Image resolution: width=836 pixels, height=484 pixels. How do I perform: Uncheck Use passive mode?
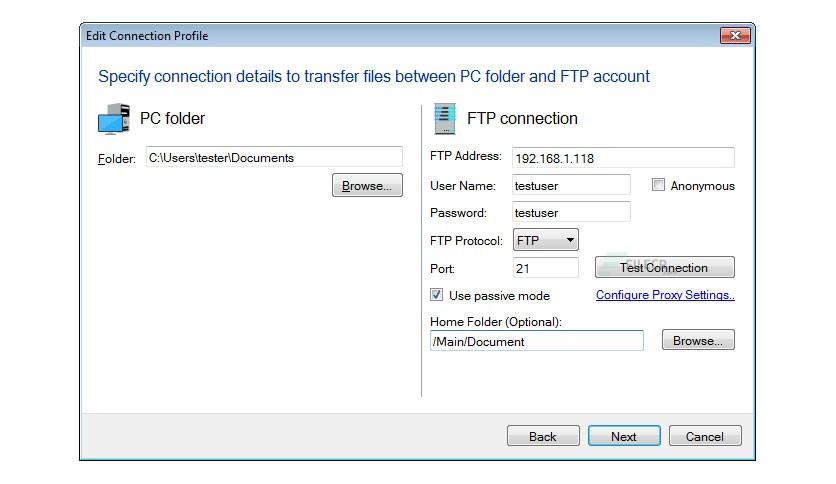click(437, 295)
